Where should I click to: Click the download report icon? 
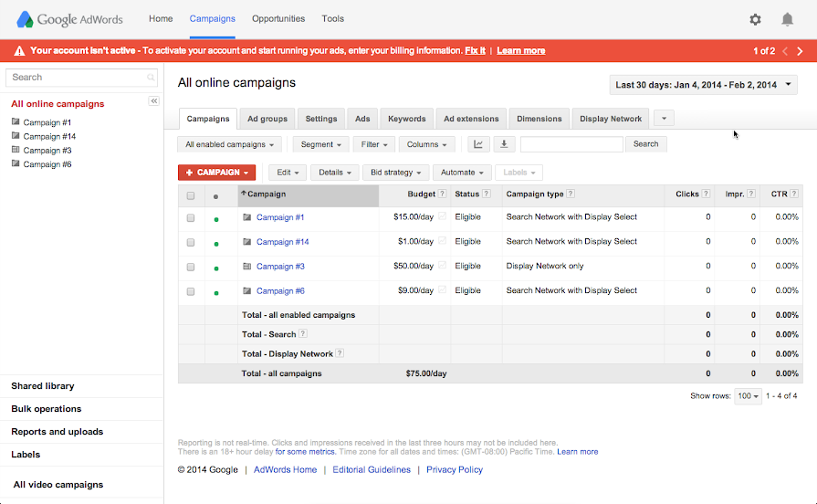click(x=503, y=144)
